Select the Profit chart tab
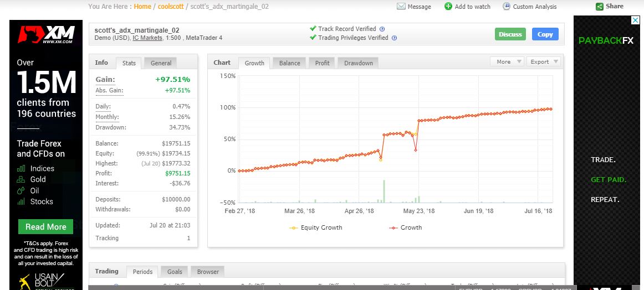Viewport: 644px width, 290px height. [322, 63]
